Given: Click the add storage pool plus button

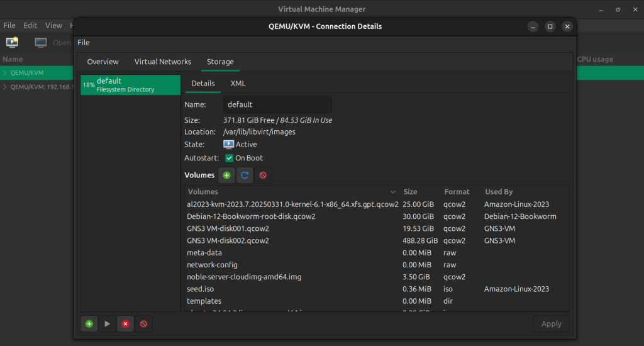Looking at the screenshot, I should point(89,324).
